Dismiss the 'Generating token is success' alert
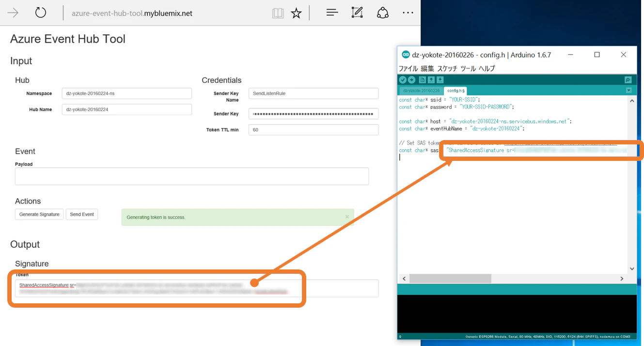The height and width of the screenshot is (346, 644). pos(347,217)
